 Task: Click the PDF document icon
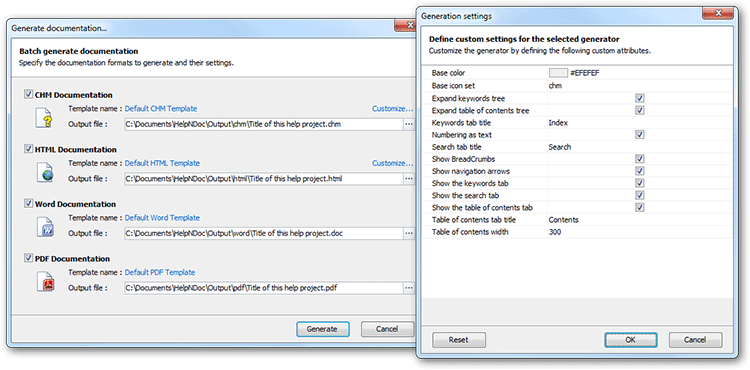(x=45, y=281)
